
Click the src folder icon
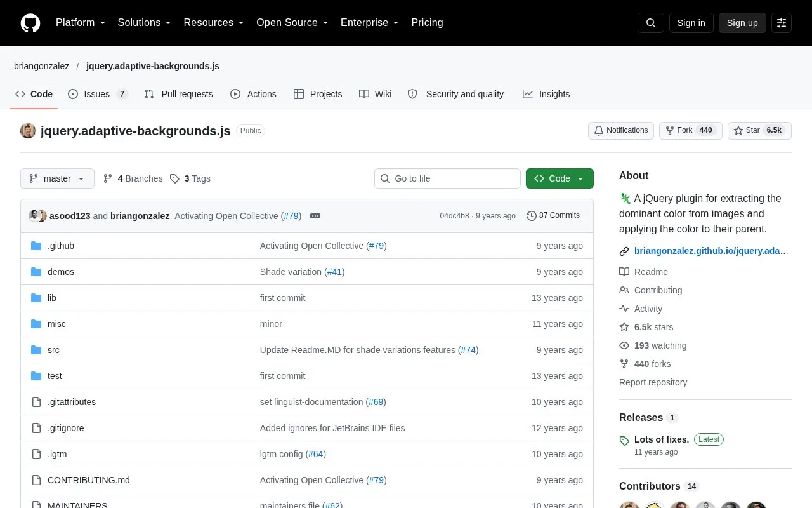click(x=36, y=350)
